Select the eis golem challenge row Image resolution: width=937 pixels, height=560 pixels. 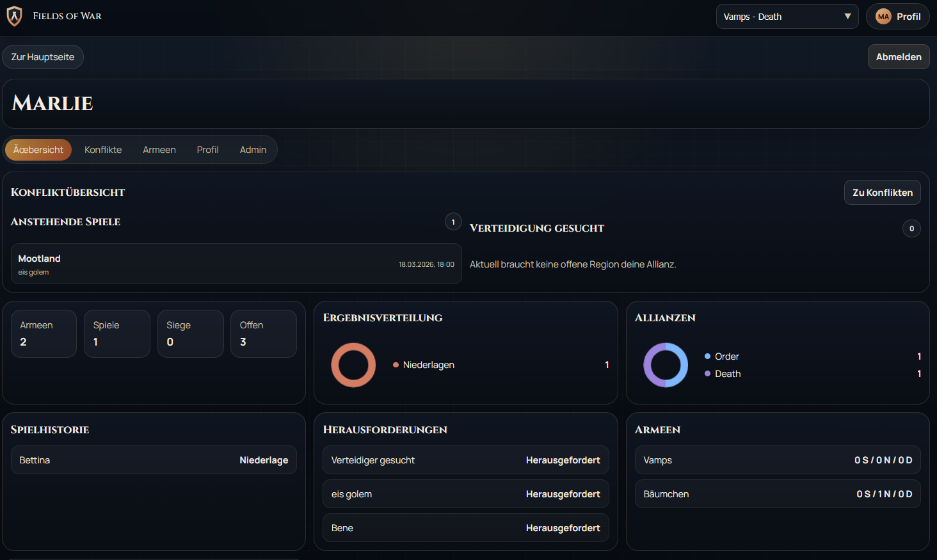[465, 494]
